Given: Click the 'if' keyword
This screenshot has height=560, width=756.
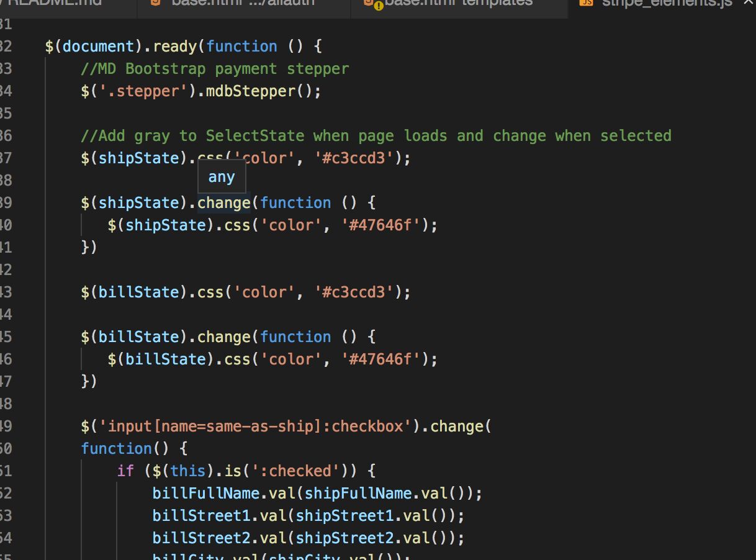Looking at the screenshot, I should (125, 471).
